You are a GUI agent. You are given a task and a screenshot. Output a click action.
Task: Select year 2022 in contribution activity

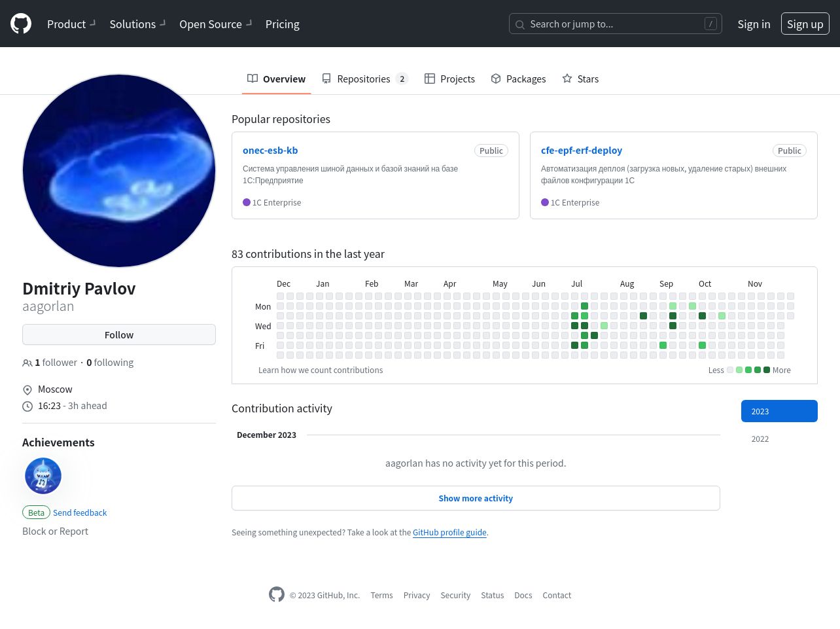tap(779, 439)
